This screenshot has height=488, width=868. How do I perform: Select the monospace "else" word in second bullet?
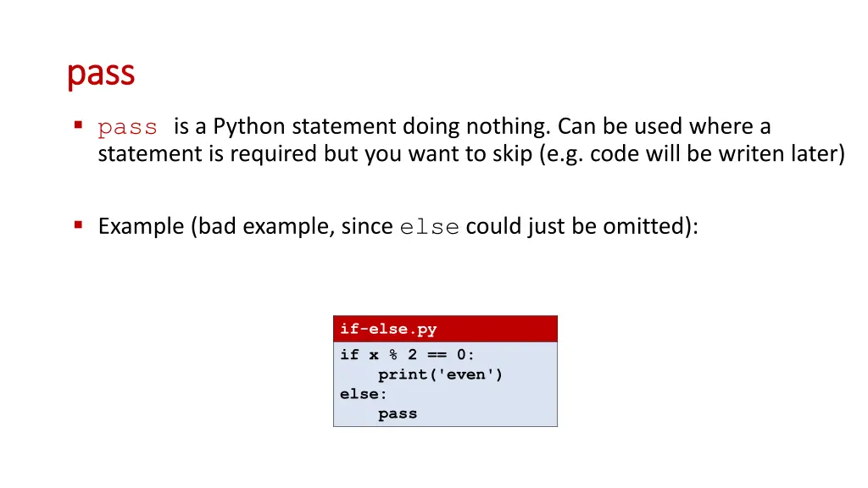pyautogui.click(x=430, y=227)
